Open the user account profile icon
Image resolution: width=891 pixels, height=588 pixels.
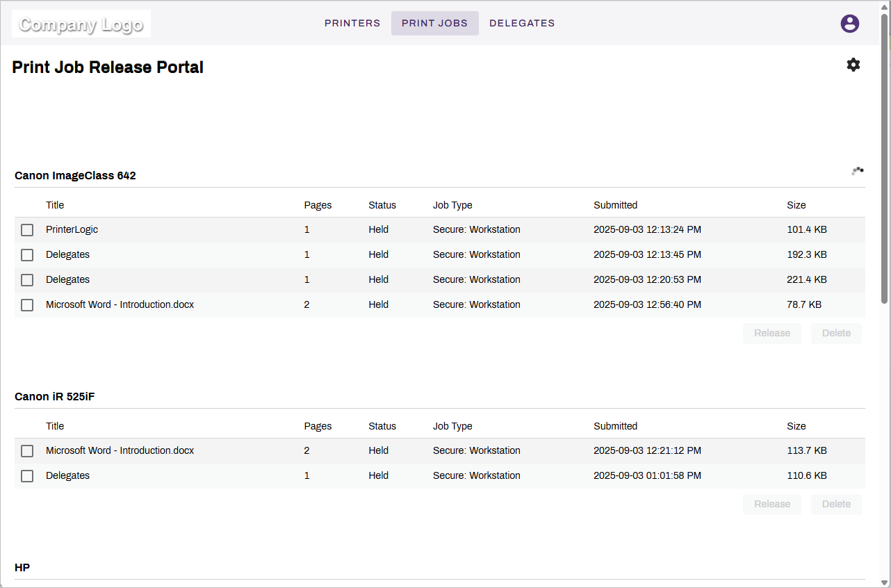click(x=849, y=24)
